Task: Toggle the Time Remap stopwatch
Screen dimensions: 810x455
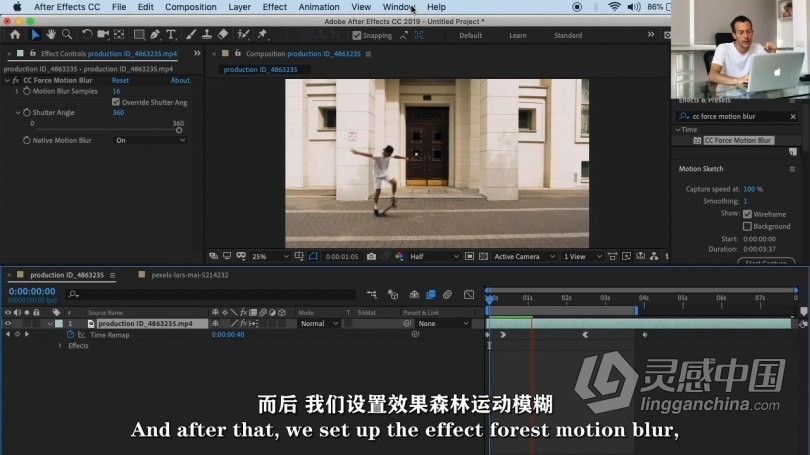Action: coord(70,335)
